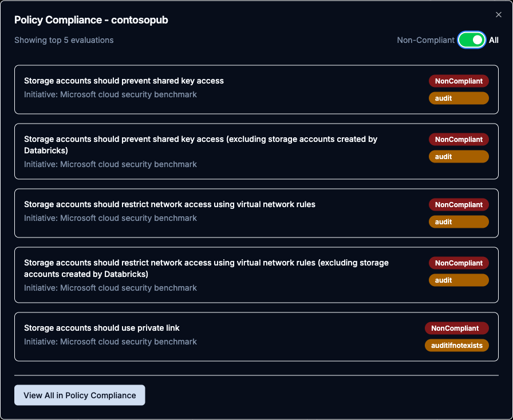The image size is (513, 420).
Task: Click audit badge on shared key Databricks policy
Action: [459, 156]
